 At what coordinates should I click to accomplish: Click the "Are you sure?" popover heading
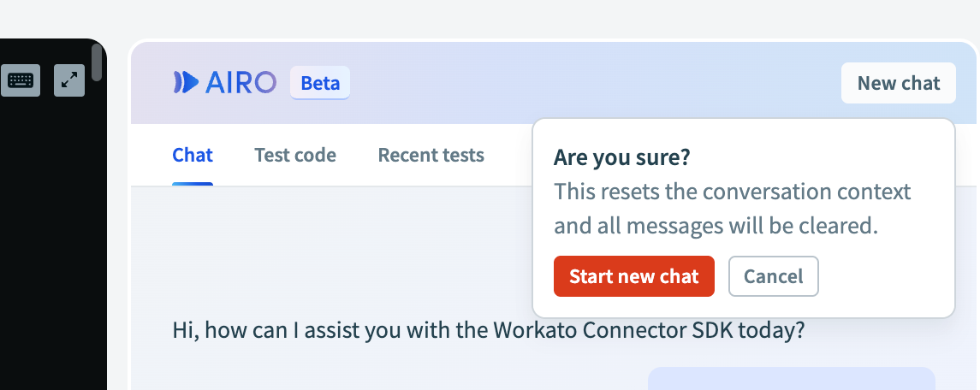point(622,157)
